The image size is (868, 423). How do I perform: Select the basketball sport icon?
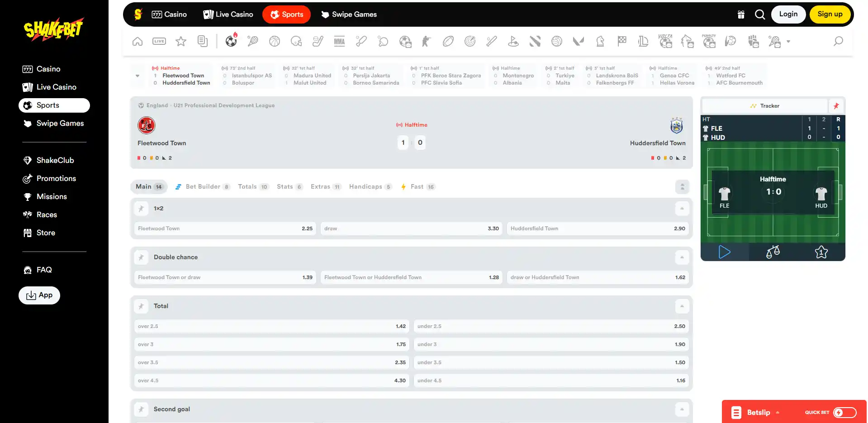point(275,42)
